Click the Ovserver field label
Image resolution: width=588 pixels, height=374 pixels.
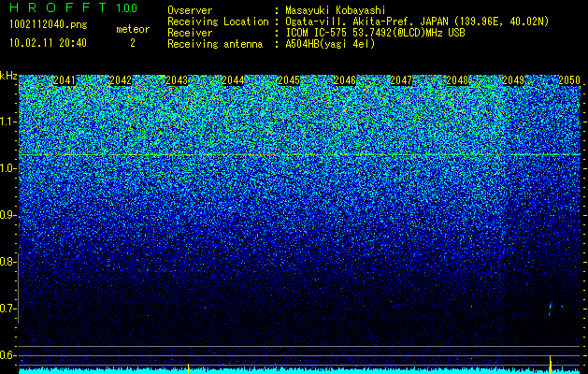point(190,10)
